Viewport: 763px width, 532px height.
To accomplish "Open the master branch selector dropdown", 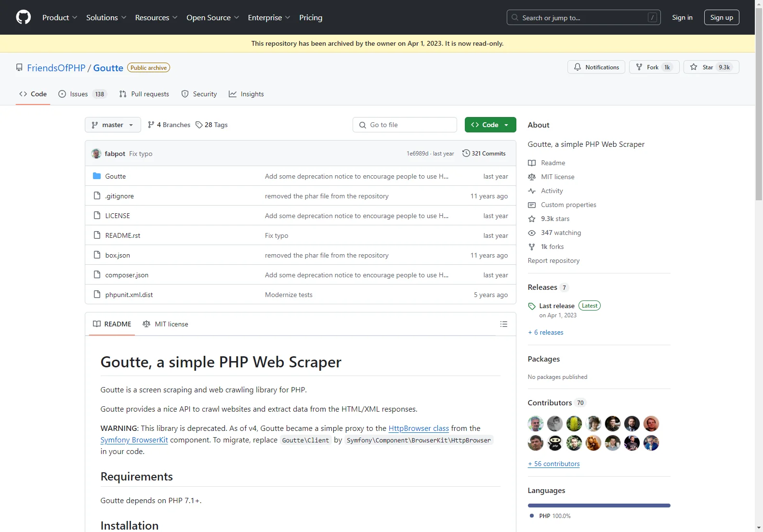I will pos(113,125).
